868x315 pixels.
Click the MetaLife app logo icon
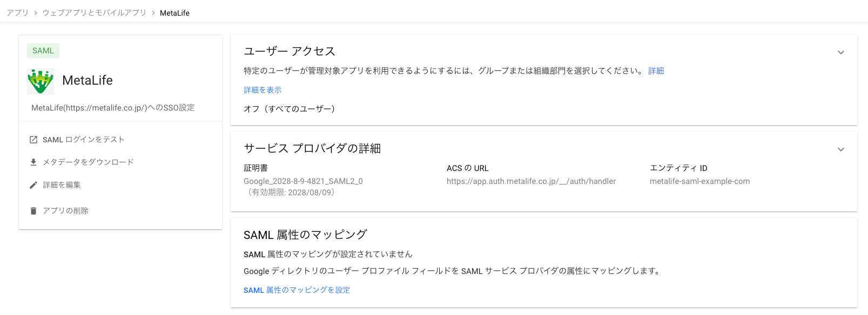(x=41, y=81)
